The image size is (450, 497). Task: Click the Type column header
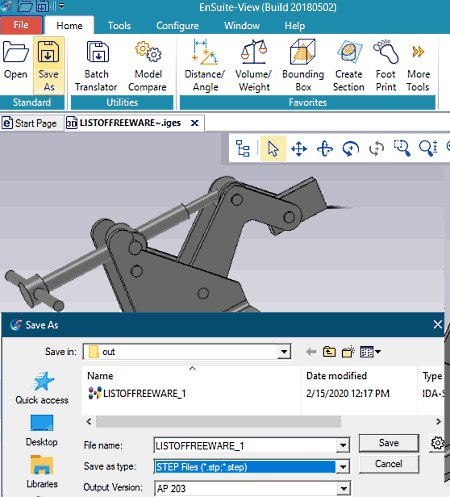point(431,375)
